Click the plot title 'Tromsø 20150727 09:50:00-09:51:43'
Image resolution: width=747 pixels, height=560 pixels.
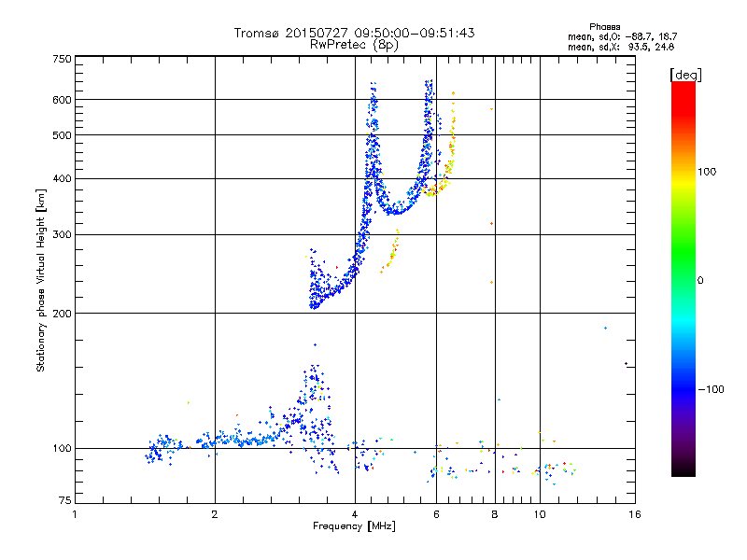(354, 33)
